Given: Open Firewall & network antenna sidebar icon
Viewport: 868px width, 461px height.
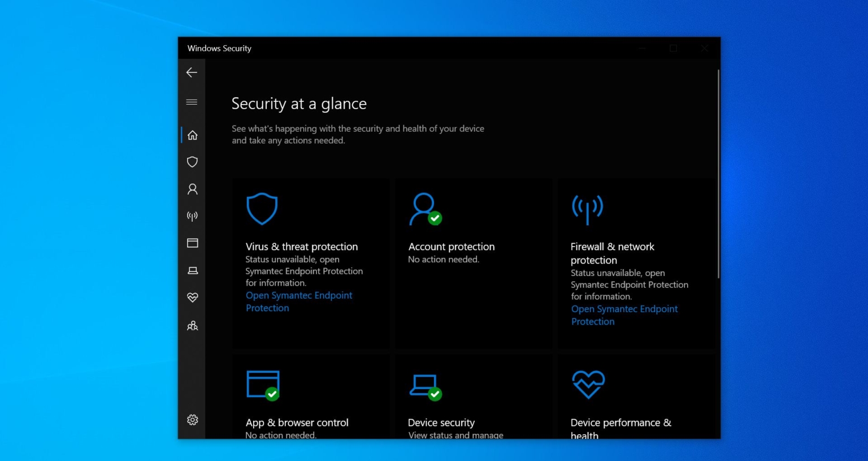Looking at the screenshot, I should (x=192, y=216).
